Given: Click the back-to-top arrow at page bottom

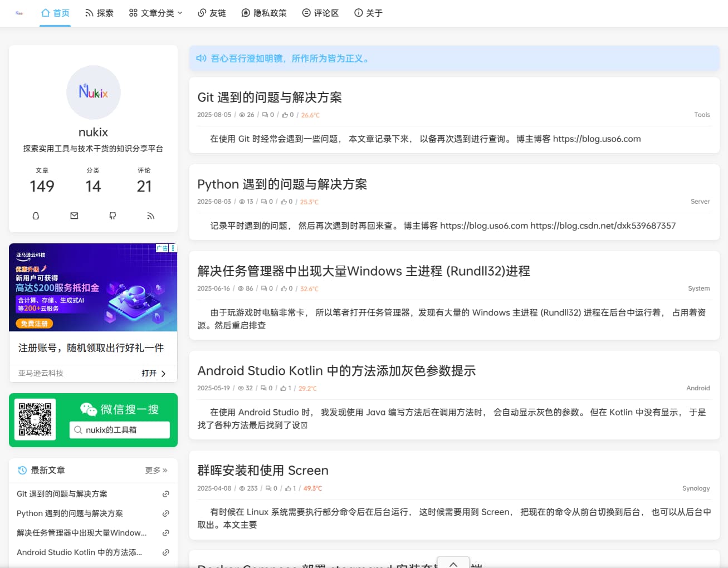Looking at the screenshot, I should point(453,564).
